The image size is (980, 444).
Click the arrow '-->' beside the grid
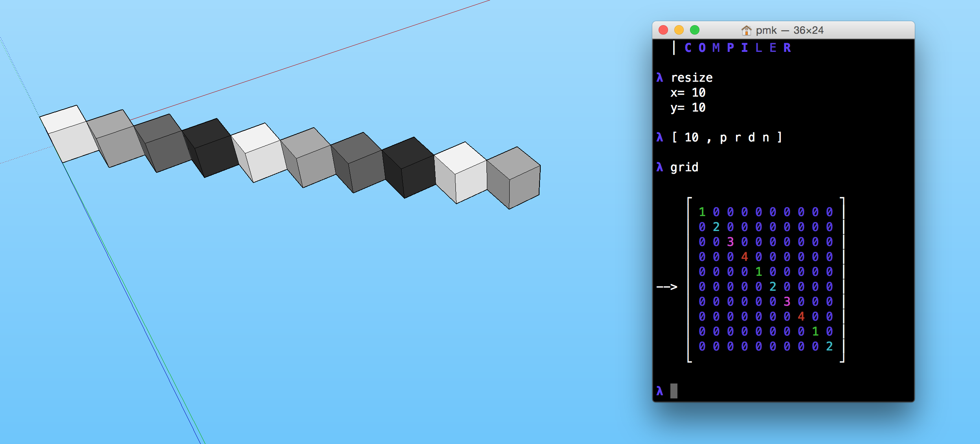pos(667,287)
